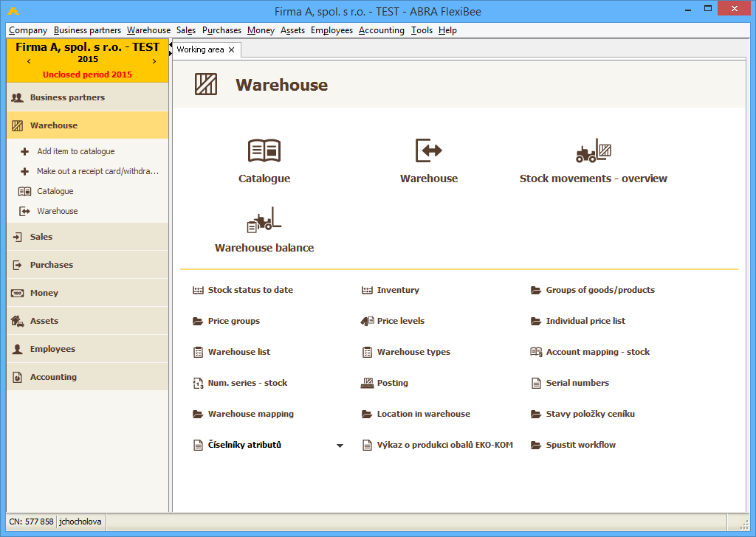
Task: Click the Purchases sidebar icon
Action: pos(18,265)
